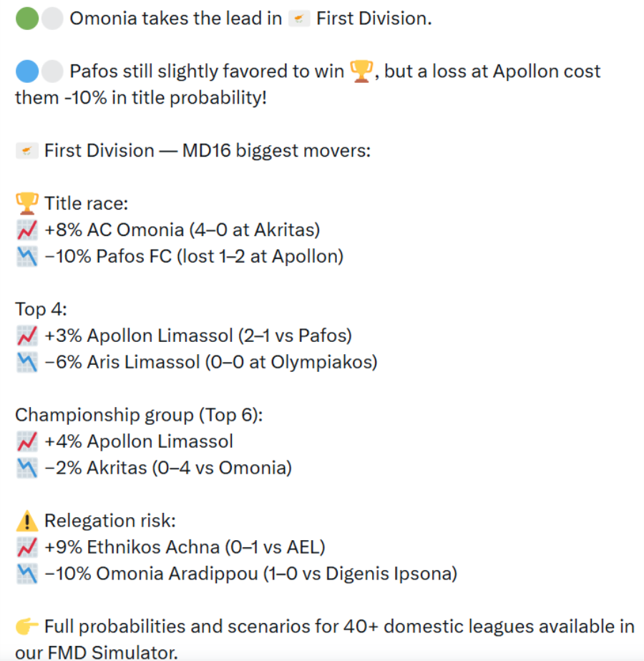This screenshot has width=644, height=661.
Task: Click the 'Top 4:' heading text
Action: click(40, 309)
